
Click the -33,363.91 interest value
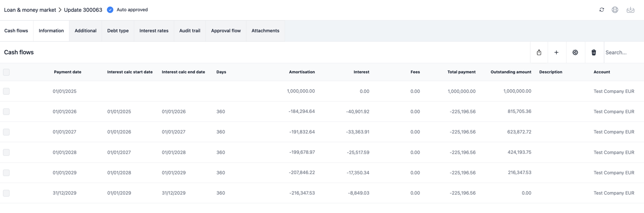[358, 132]
